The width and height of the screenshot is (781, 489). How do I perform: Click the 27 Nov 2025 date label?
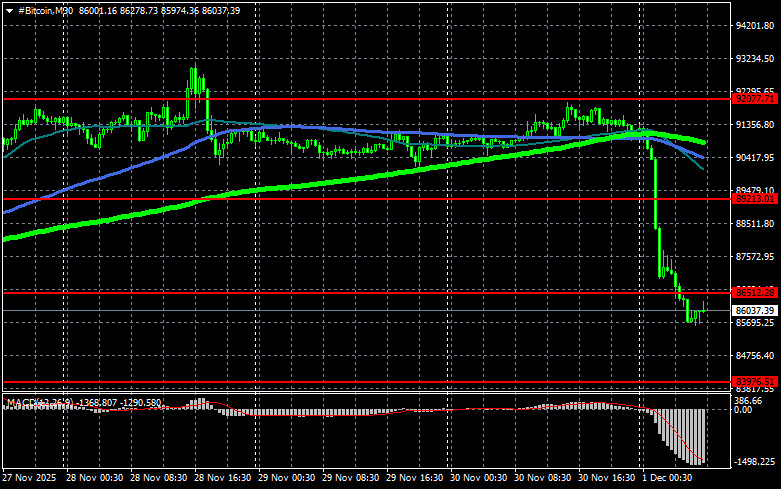pyautogui.click(x=29, y=478)
